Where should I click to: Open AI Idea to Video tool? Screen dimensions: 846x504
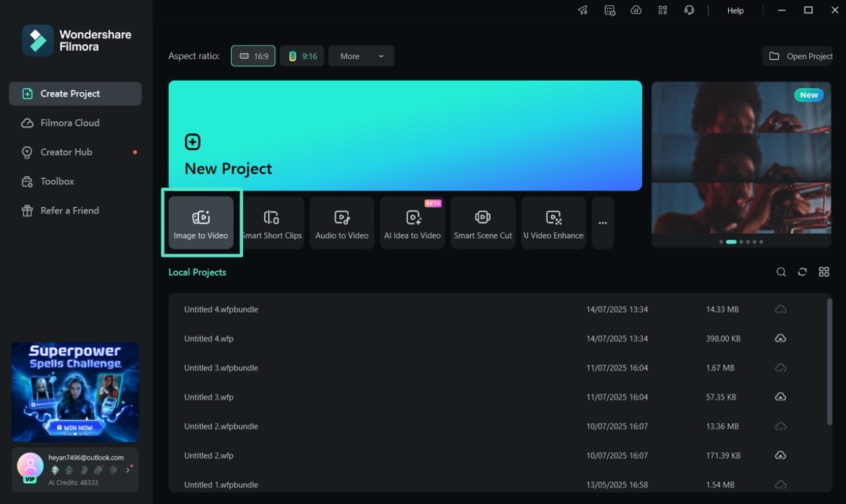[412, 222]
